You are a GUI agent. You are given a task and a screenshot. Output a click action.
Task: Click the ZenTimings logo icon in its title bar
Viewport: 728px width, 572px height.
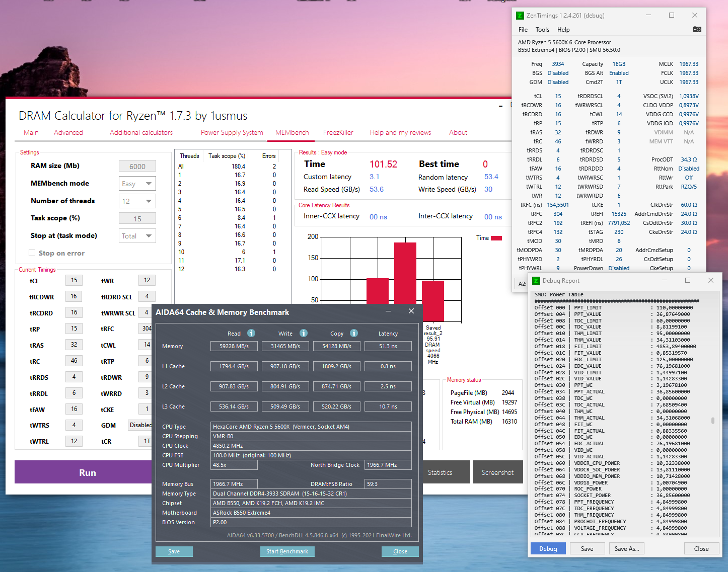click(520, 16)
